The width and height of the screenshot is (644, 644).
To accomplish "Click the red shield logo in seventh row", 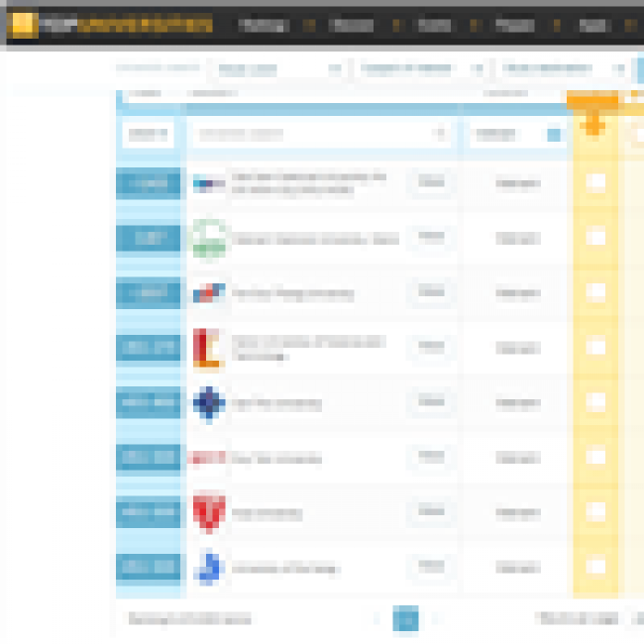I will click(209, 513).
